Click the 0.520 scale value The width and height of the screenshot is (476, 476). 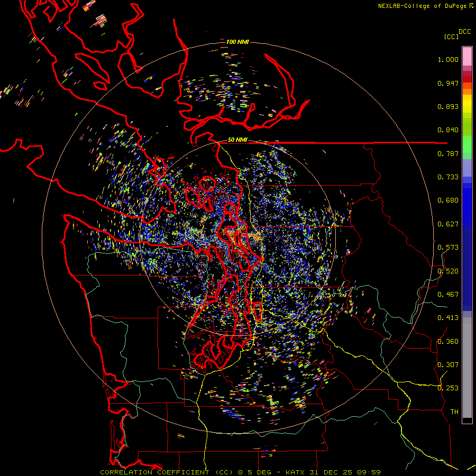(x=448, y=271)
